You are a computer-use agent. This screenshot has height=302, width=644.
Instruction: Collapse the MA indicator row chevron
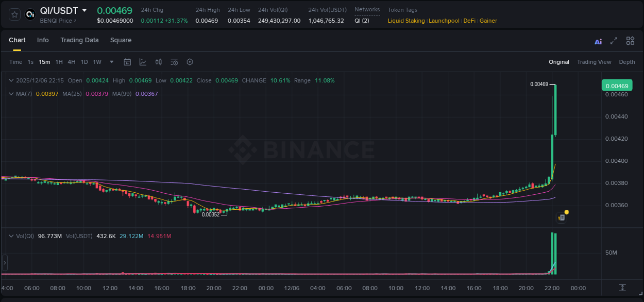coord(10,94)
